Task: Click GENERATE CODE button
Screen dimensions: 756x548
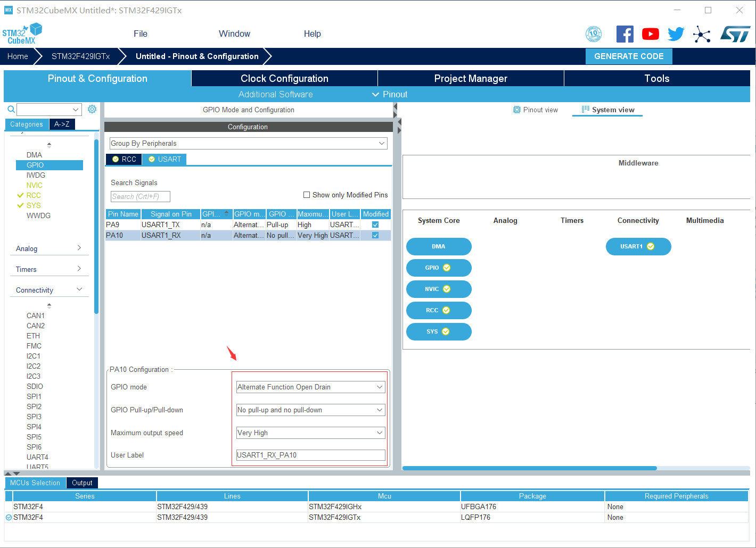Action: pos(629,56)
